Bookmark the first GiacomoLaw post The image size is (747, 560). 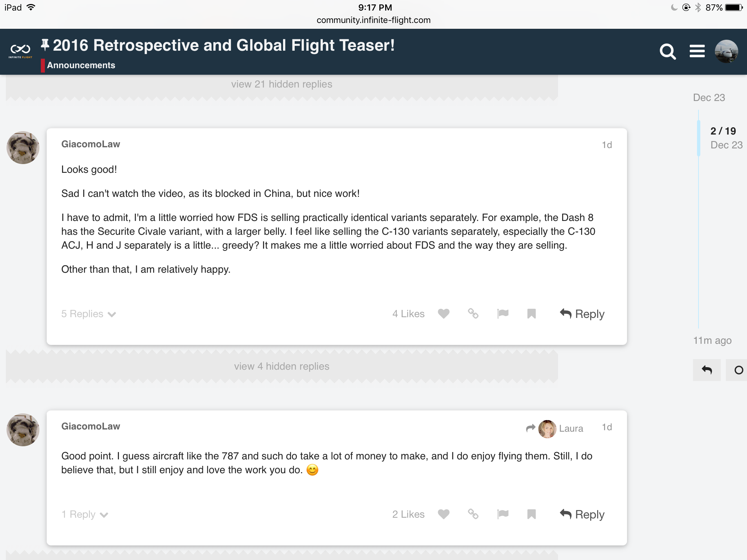pyautogui.click(x=531, y=314)
